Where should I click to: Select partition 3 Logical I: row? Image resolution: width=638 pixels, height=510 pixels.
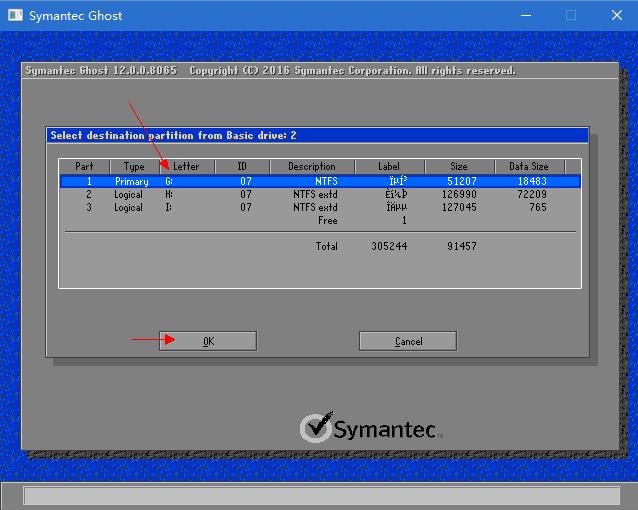(x=319, y=208)
